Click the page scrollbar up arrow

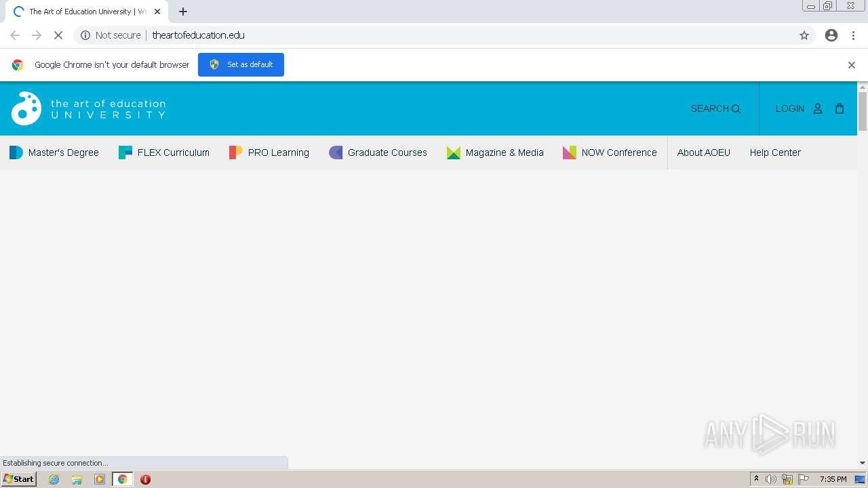(863, 87)
